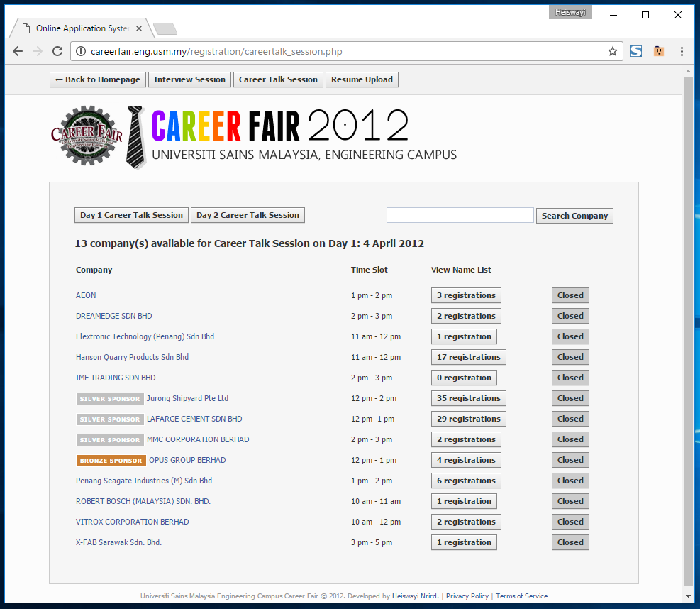View Flextronic's 1 registration list
Screen dimensions: 700x609
point(464,336)
